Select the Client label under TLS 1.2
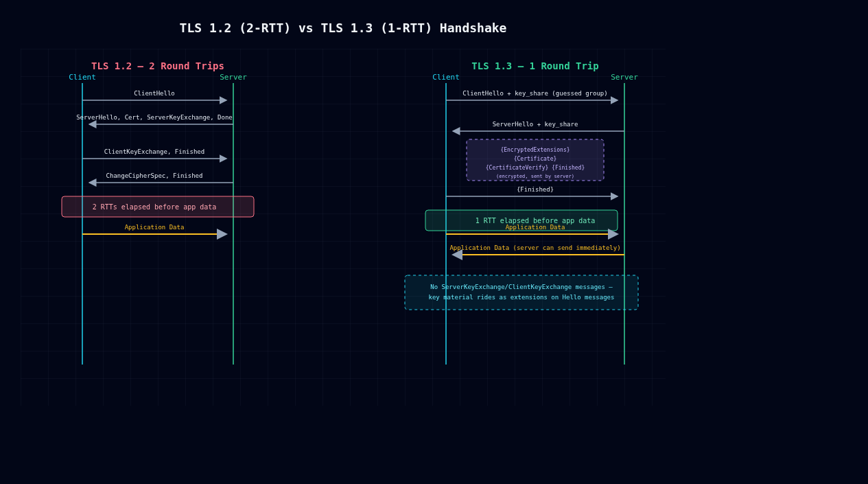 coord(82,78)
